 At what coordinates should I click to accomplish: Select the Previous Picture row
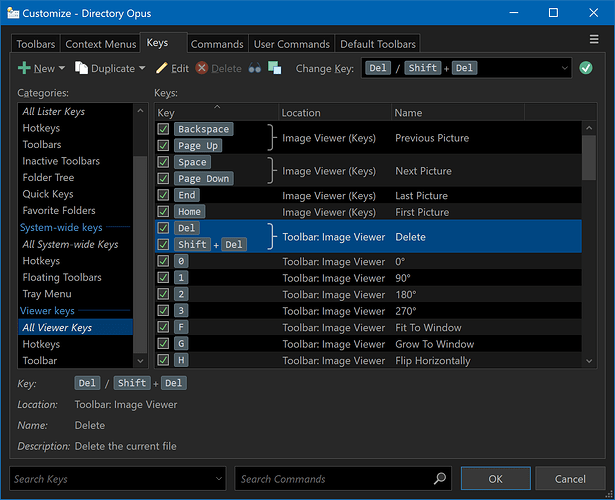[368, 137]
